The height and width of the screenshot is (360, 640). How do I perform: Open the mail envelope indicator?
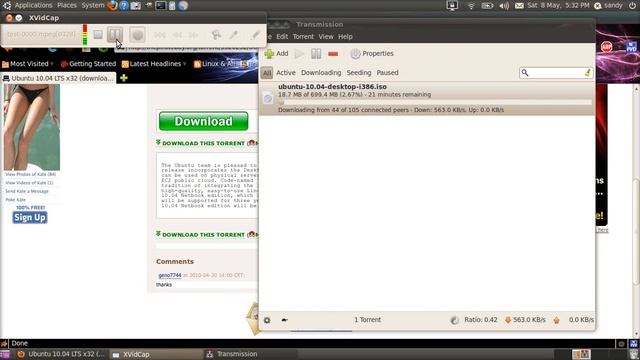coord(519,6)
